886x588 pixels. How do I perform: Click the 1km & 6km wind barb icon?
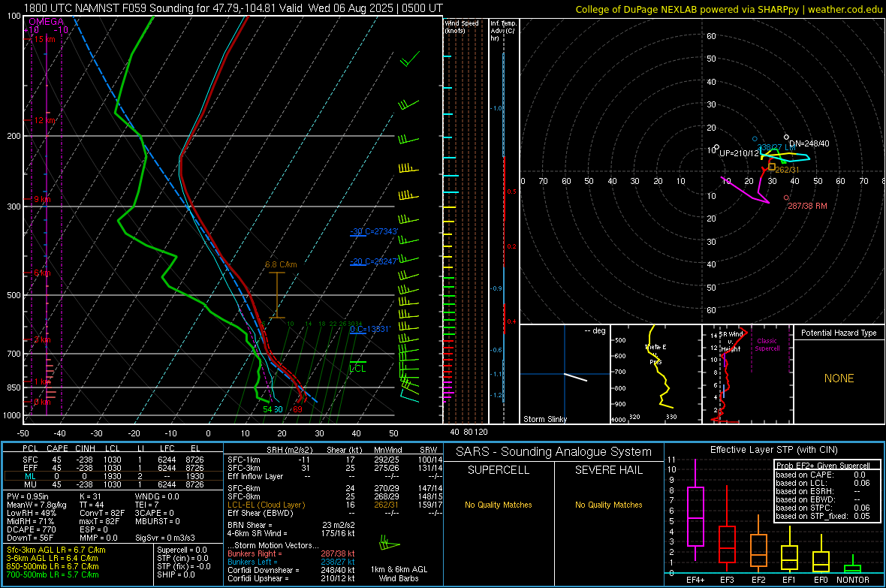390,544
